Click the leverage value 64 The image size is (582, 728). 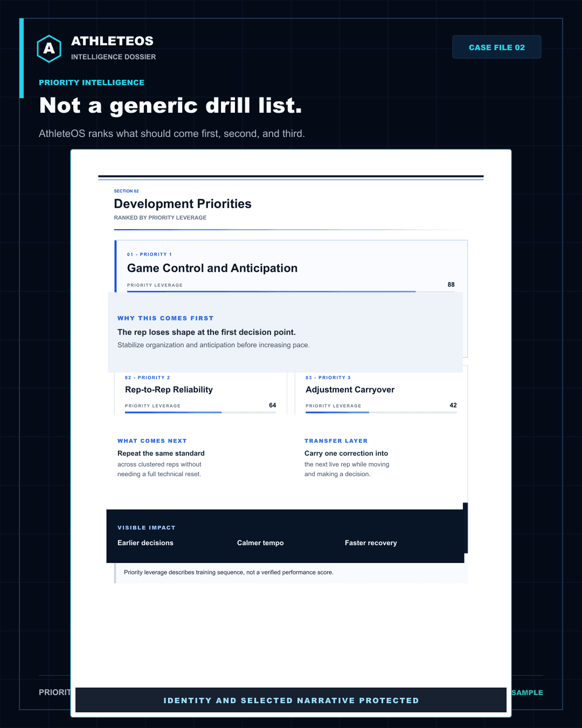click(273, 406)
